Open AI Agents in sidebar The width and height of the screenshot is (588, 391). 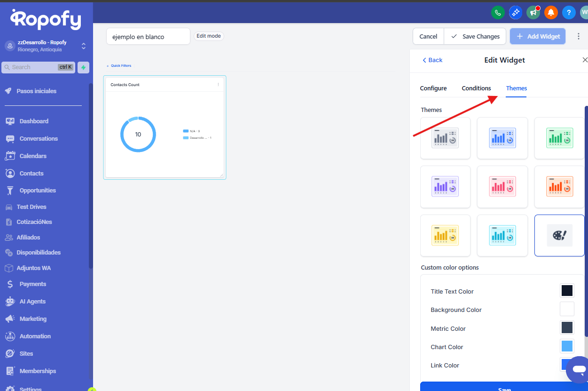pos(32,302)
